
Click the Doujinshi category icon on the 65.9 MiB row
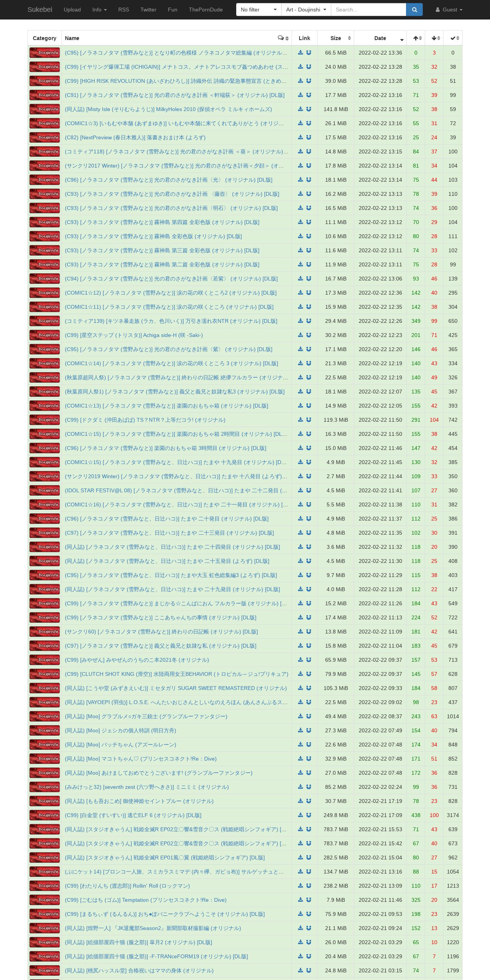[x=45, y=660]
